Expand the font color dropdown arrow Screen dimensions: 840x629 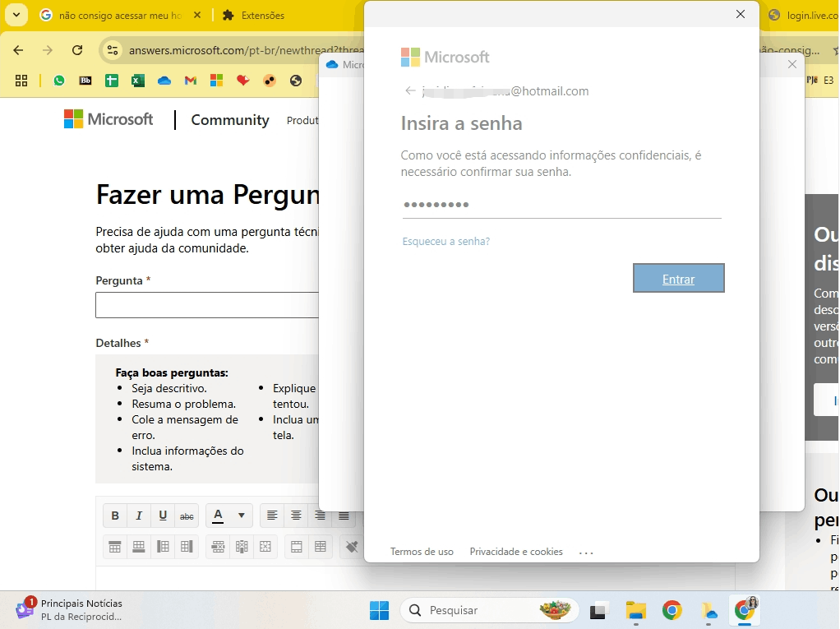242,516
